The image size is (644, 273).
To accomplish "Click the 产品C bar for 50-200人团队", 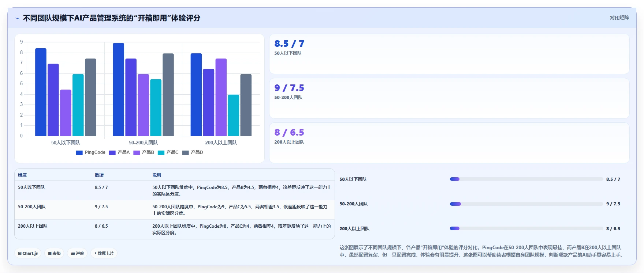I will click(156, 108).
